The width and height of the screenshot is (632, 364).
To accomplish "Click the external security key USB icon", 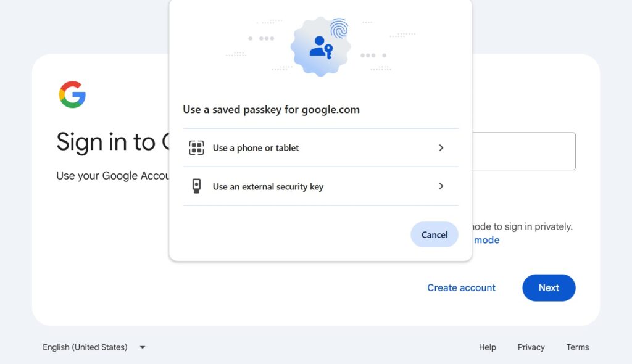I will [x=196, y=186].
